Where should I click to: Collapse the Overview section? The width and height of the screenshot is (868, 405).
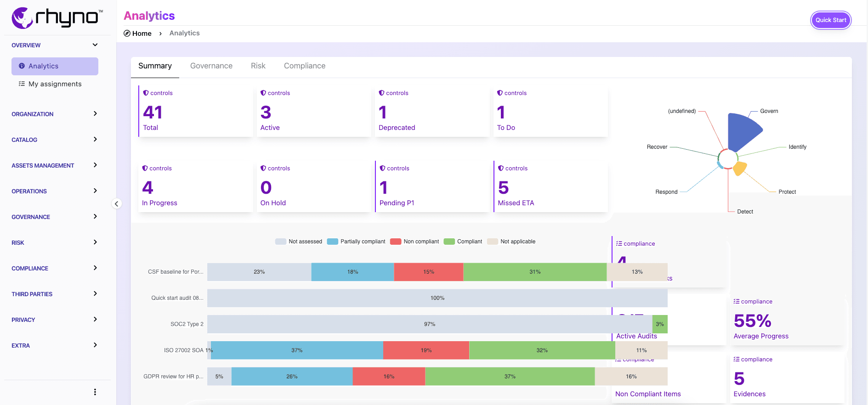pyautogui.click(x=95, y=45)
